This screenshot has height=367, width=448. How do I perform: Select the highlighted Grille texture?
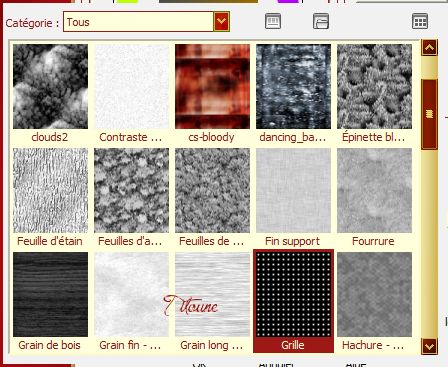click(293, 294)
